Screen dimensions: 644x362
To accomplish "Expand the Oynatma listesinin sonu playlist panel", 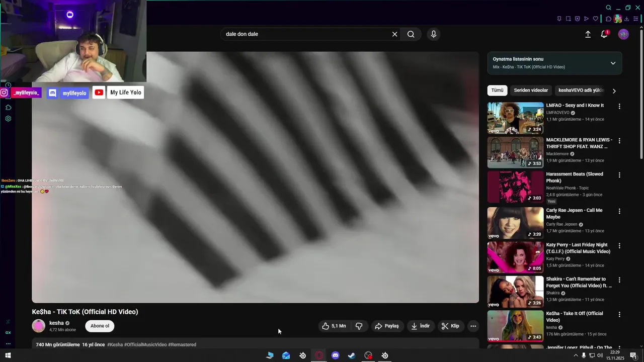I will 613,63.
